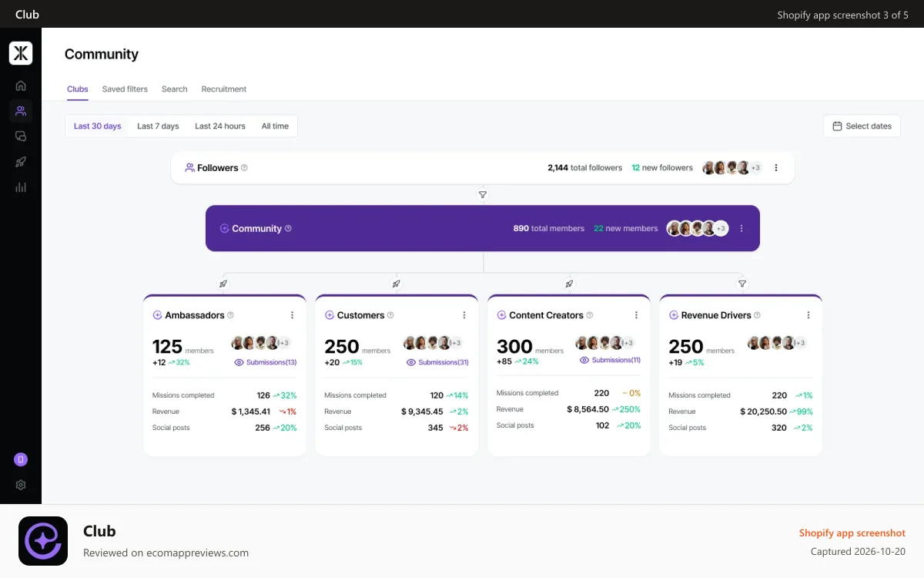Image resolution: width=924 pixels, height=578 pixels.
Task: Select the Last 24 hours range
Action: coord(220,126)
